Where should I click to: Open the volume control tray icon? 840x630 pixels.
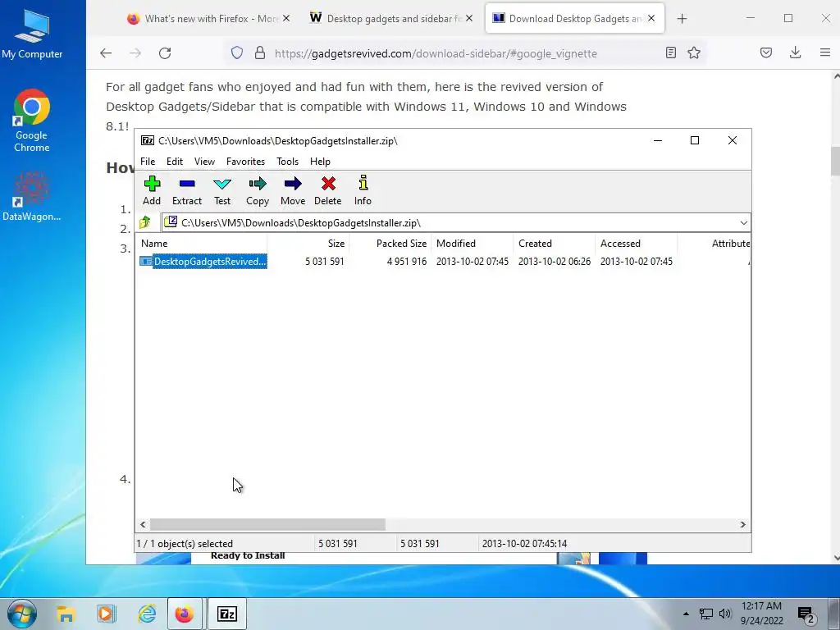[725, 614]
